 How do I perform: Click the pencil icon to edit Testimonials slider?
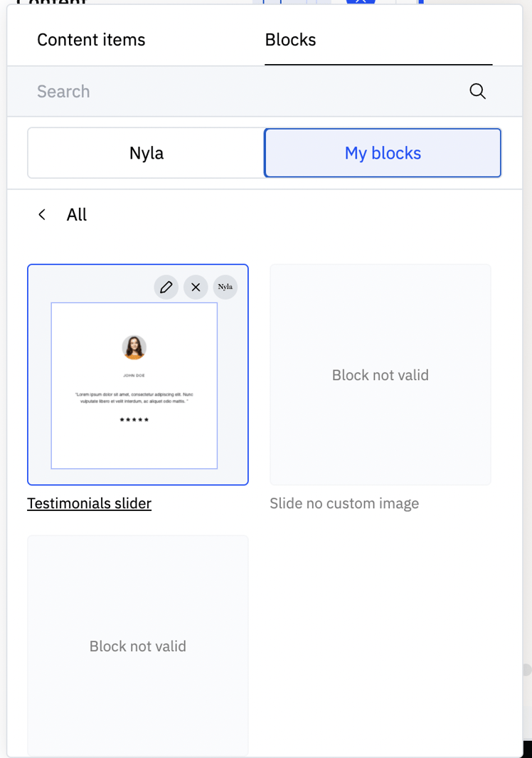click(166, 287)
